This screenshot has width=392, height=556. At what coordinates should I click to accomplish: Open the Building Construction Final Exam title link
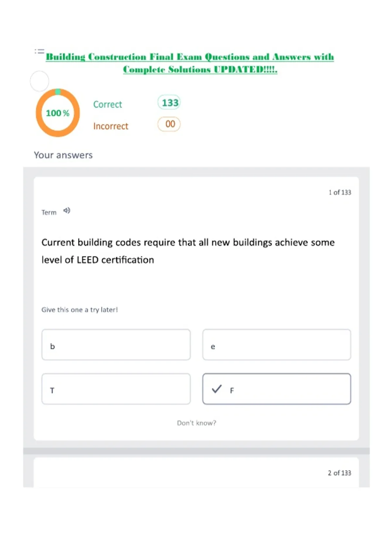(x=190, y=63)
